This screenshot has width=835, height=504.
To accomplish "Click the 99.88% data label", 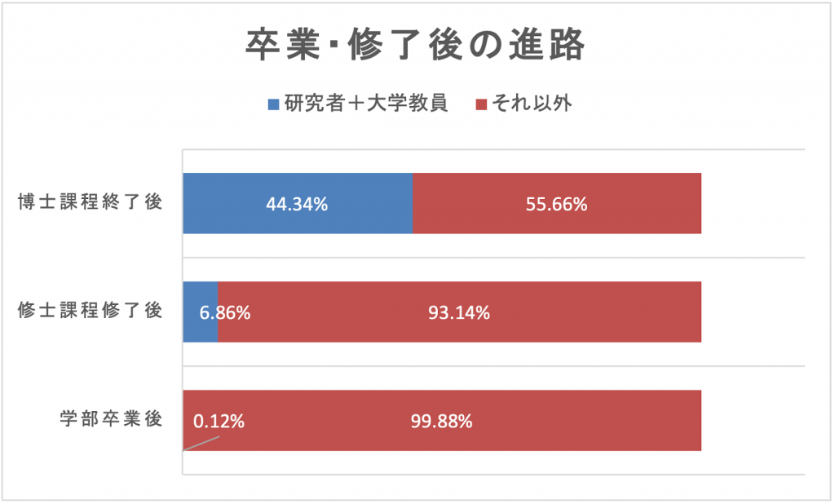I will [442, 422].
